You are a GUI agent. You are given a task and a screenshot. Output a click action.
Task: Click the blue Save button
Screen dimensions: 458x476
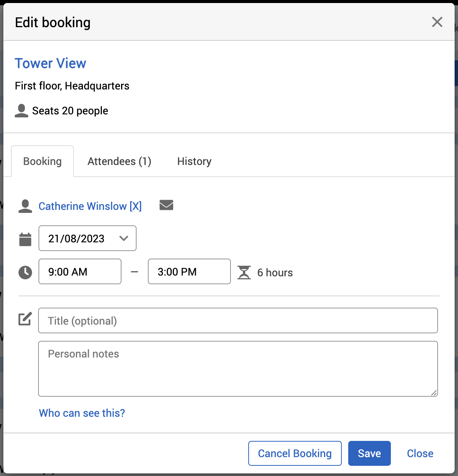(x=369, y=453)
